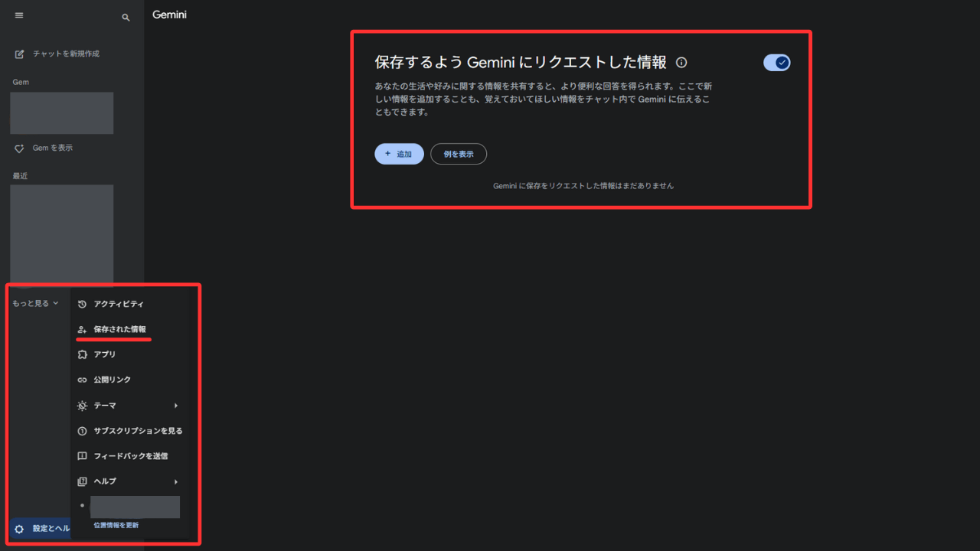Open the hamburger main menu
Image resolution: width=980 pixels, height=551 pixels.
(x=19, y=15)
